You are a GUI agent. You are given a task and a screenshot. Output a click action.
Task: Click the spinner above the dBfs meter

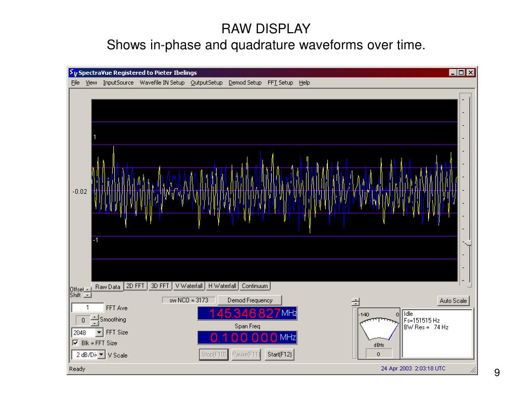click(x=355, y=301)
